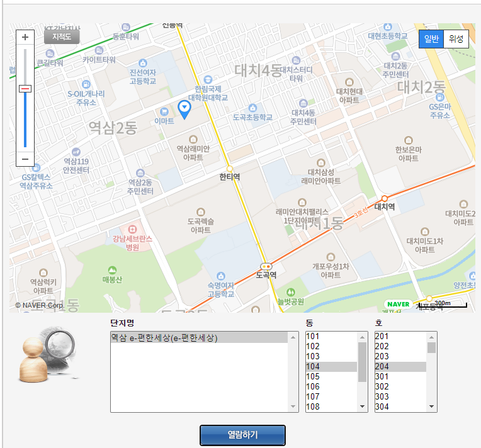
Task: Select building 102 in 동 list
Action: click(x=331, y=347)
